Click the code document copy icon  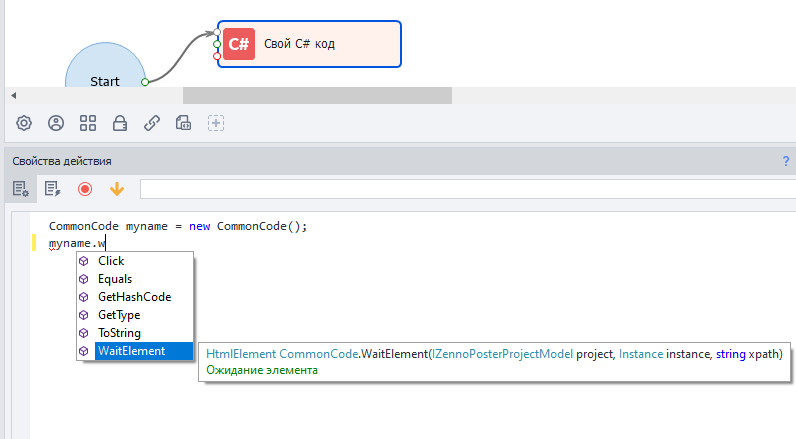pos(183,123)
